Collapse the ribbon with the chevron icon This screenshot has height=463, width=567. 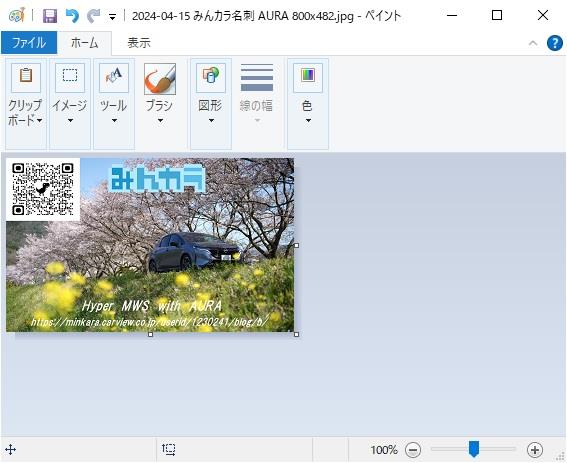point(533,43)
